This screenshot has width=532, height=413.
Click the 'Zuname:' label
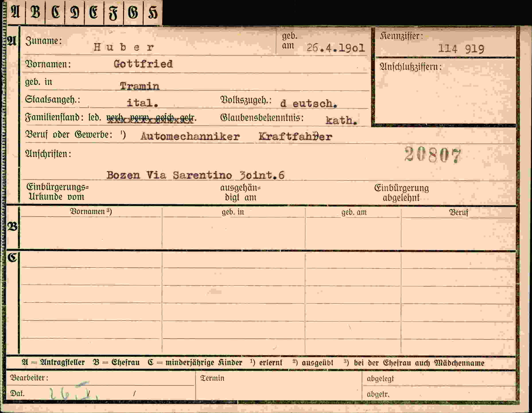click(44, 41)
